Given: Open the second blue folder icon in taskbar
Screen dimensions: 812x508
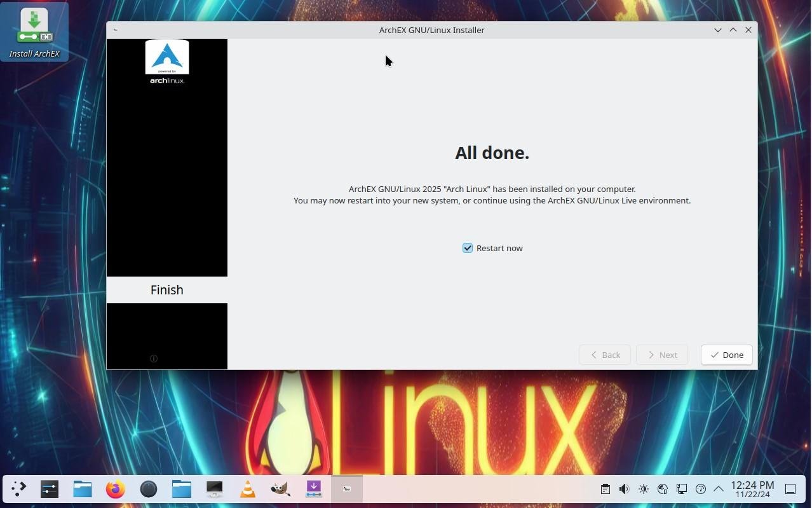Looking at the screenshot, I should coord(181,489).
